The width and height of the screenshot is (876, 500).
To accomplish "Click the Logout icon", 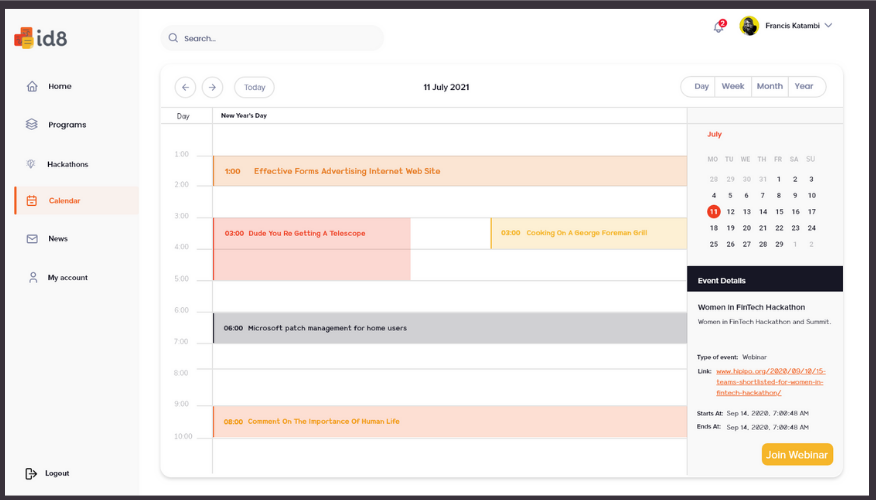I will (x=31, y=473).
